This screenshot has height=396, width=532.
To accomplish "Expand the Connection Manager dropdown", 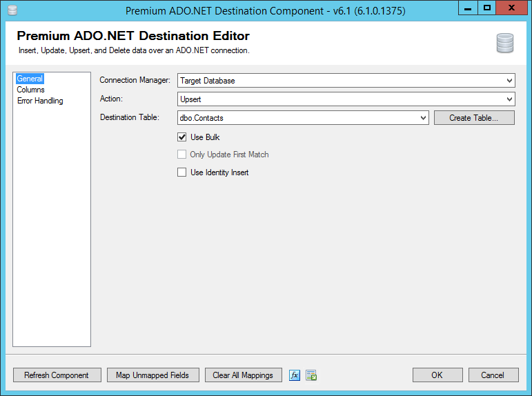I will pos(509,81).
